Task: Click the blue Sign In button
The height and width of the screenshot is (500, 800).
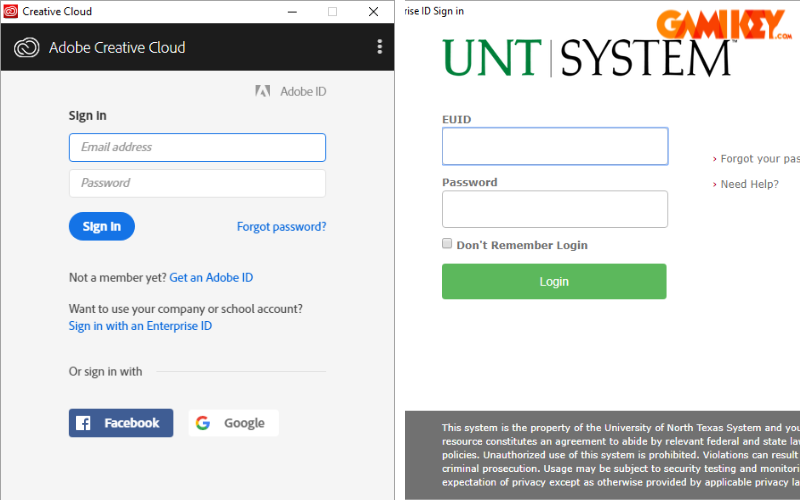Action: tap(102, 227)
